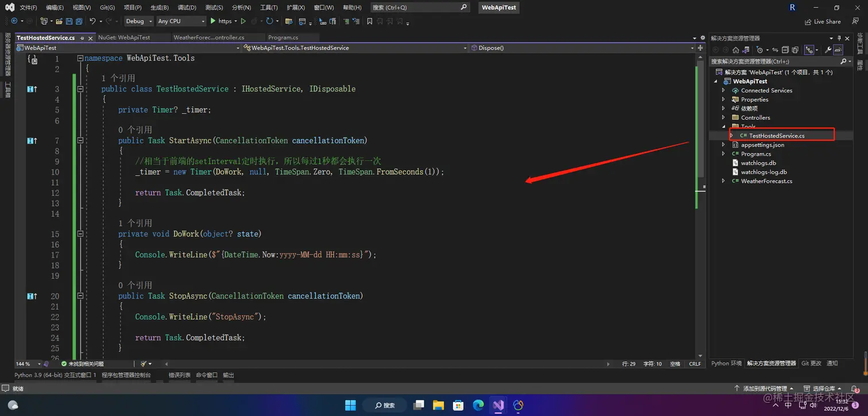Open the Git 更改 panel tab

pos(811,363)
